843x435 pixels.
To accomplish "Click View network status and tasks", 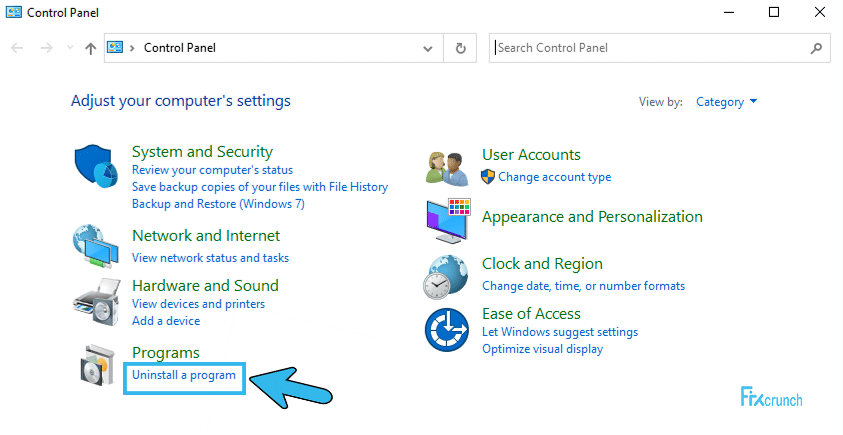I will (x=210, y=258).
